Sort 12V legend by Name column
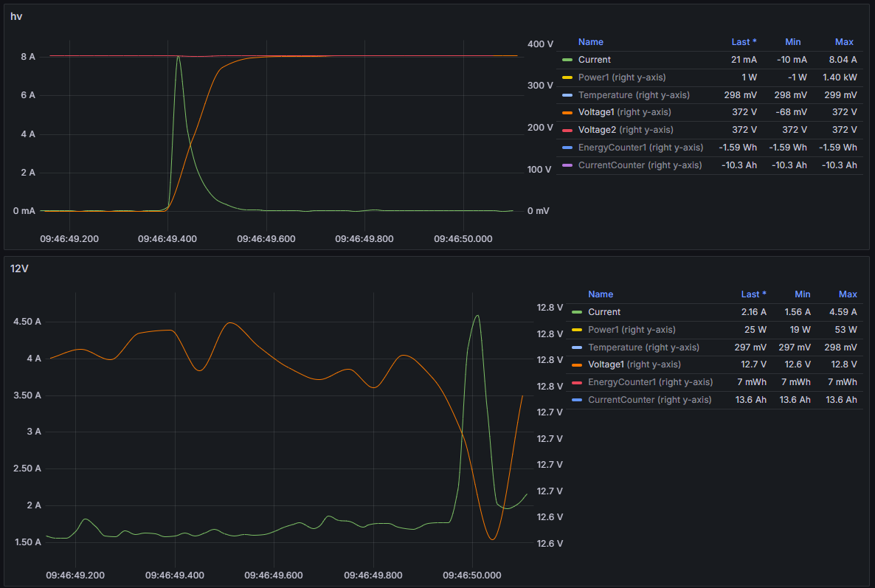875x588 pixels. coord(601,294)
